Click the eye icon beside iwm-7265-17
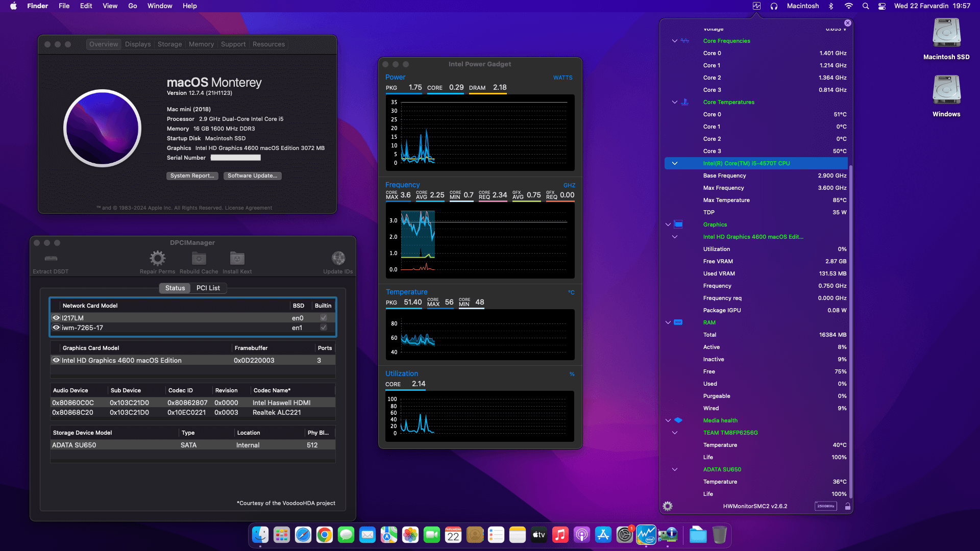The width and height of the screenshot is (980, 551). [56, 328]
